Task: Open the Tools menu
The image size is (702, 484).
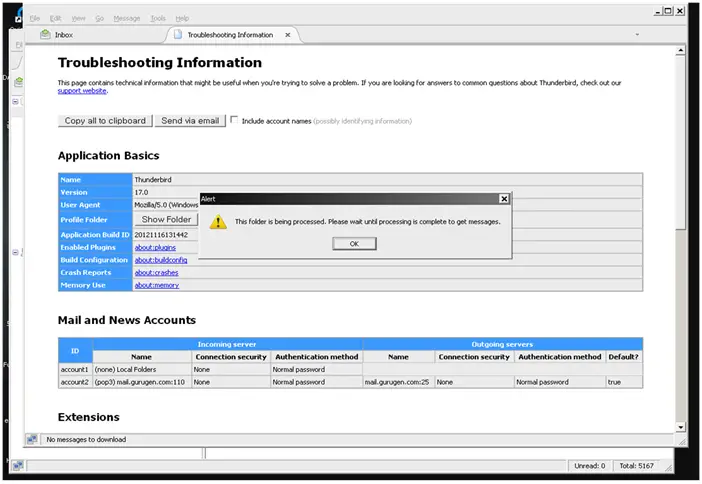Action: pyautogui.click(x=158, y=18)
